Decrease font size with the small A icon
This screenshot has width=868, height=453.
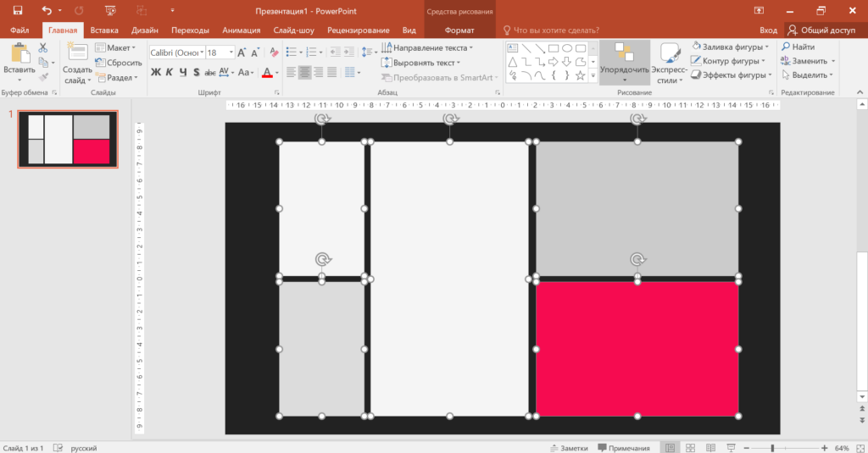(x=254, y=52)
